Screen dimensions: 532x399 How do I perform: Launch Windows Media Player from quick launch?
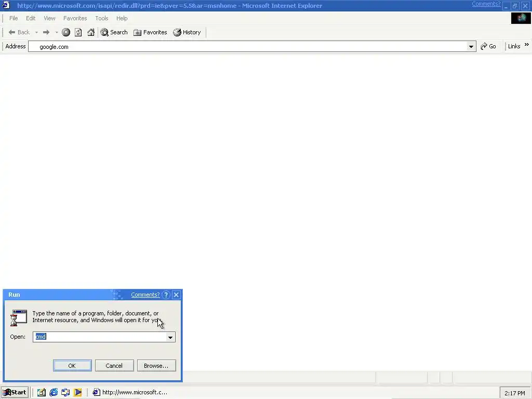click(78, 393)
